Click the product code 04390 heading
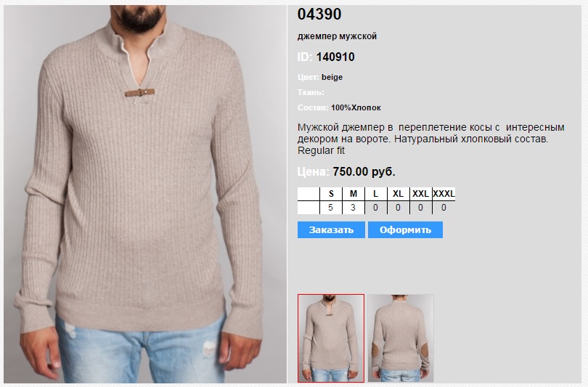The width and height of the screenshot is (588, 387). click(x=319, y=15)
